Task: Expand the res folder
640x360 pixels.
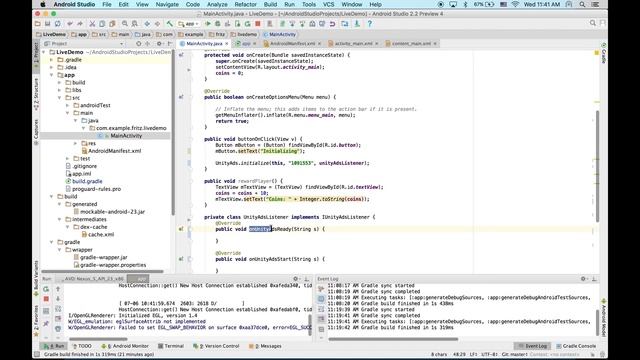Action: coord(76,143)
